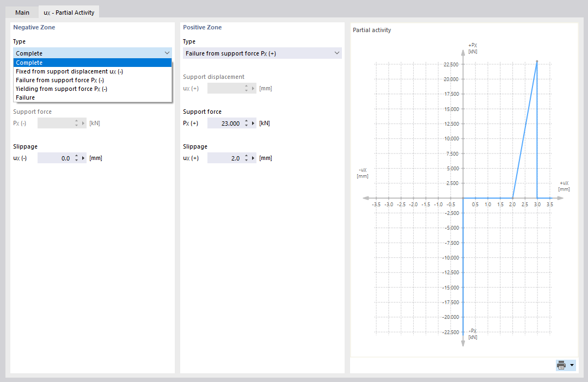
Task: Click the spinner on ux (+) slippage
Action: coord(247,158)
